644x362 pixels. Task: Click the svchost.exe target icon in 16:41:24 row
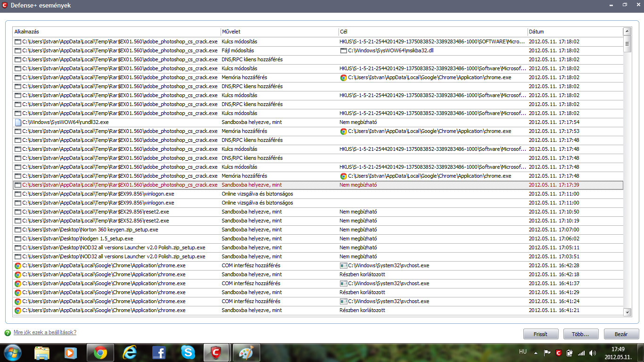click(x=343, y=301)
